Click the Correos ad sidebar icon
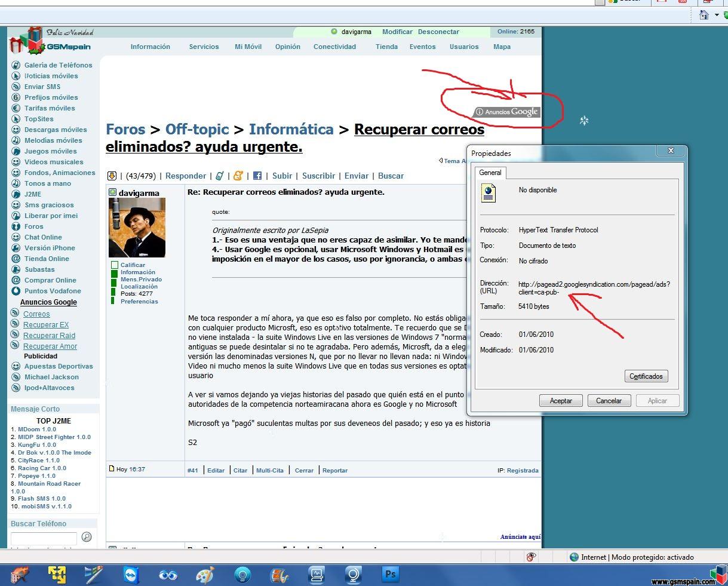This screenshot has height=586, width=728. 16,314
